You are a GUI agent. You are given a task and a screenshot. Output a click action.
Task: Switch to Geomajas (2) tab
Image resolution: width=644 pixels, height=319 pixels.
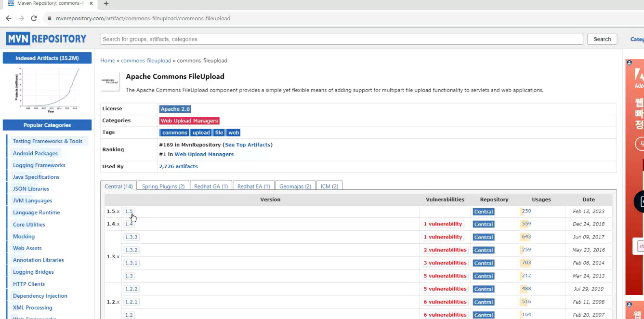point(295,186)
